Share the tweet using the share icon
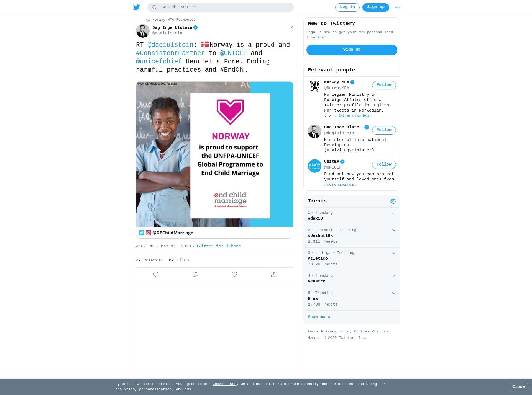The image size is (532, 395). point(274,274)
